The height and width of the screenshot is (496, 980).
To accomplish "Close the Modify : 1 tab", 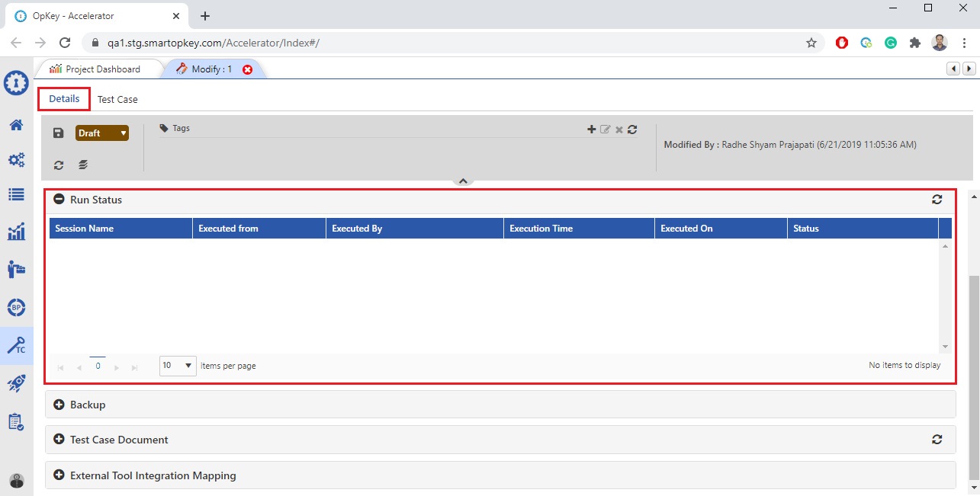I will click(247, 69).
